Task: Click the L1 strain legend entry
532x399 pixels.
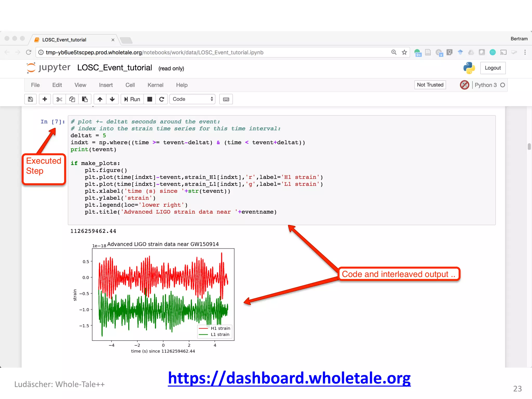Action: (214, 335)
